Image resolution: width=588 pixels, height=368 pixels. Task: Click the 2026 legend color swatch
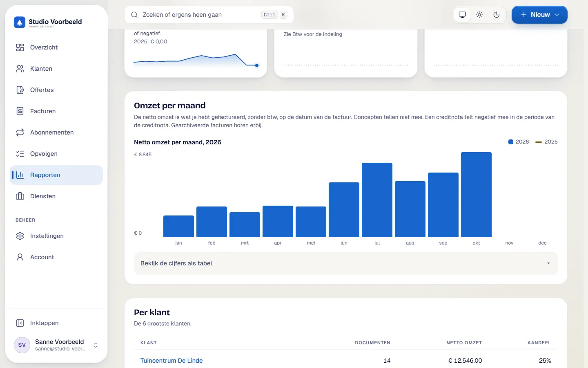[x=511, y=142]
